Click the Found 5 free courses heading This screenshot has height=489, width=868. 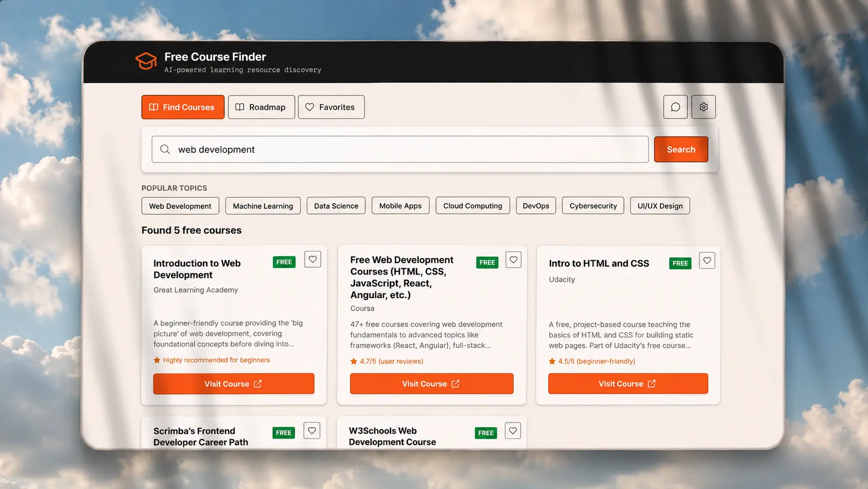[x=192, y=230]
